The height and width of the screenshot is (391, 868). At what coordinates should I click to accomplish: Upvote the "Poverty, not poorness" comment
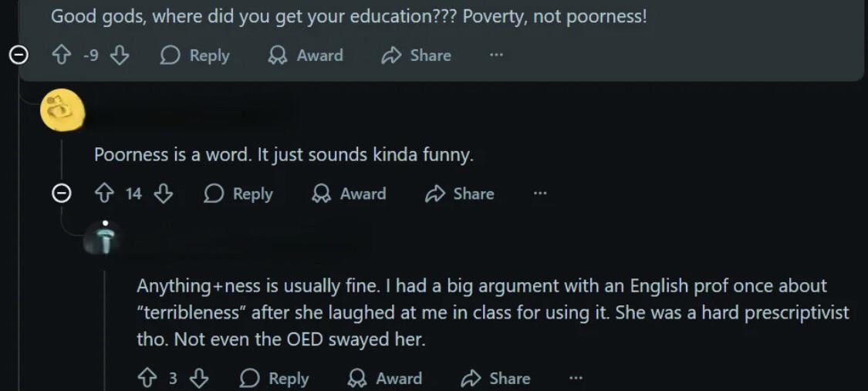[61, 56]
